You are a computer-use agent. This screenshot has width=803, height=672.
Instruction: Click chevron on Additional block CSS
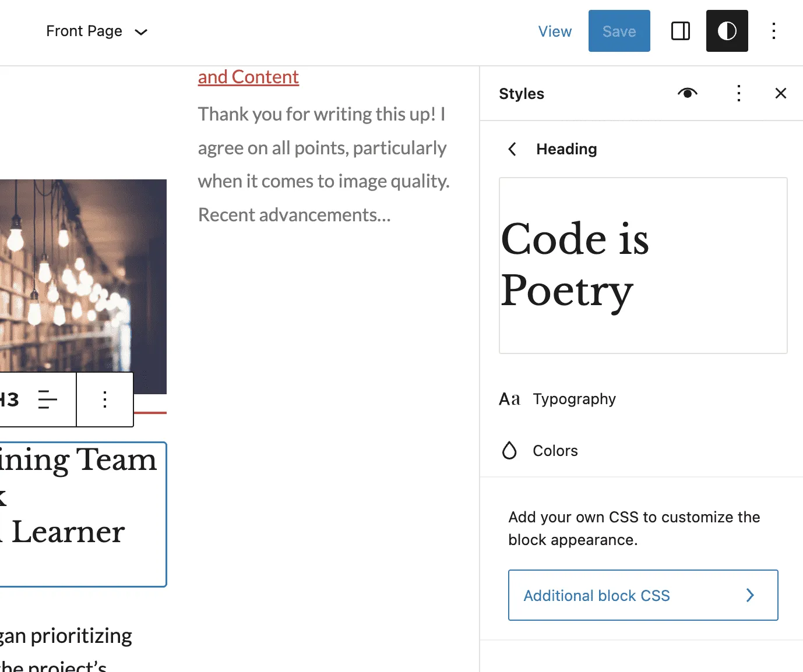pyautogui.click(x=750, y=595)
